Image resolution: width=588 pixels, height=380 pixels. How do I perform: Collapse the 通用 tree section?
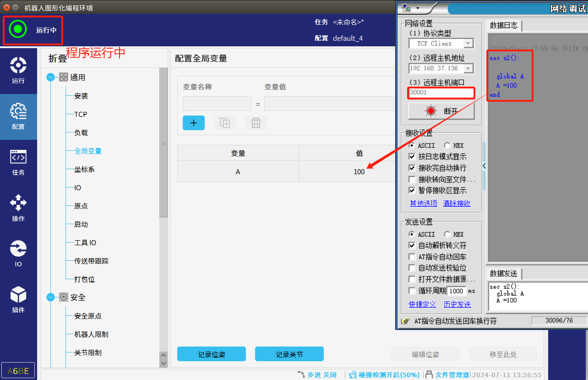click(x=51, y=77)
